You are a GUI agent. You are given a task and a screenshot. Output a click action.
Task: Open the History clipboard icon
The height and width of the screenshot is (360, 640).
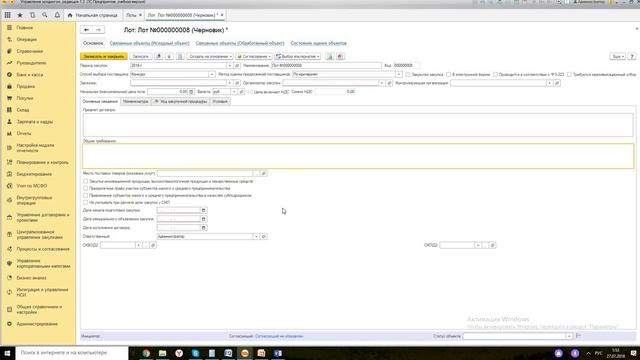pyautogui.click(x=32, y=15)
